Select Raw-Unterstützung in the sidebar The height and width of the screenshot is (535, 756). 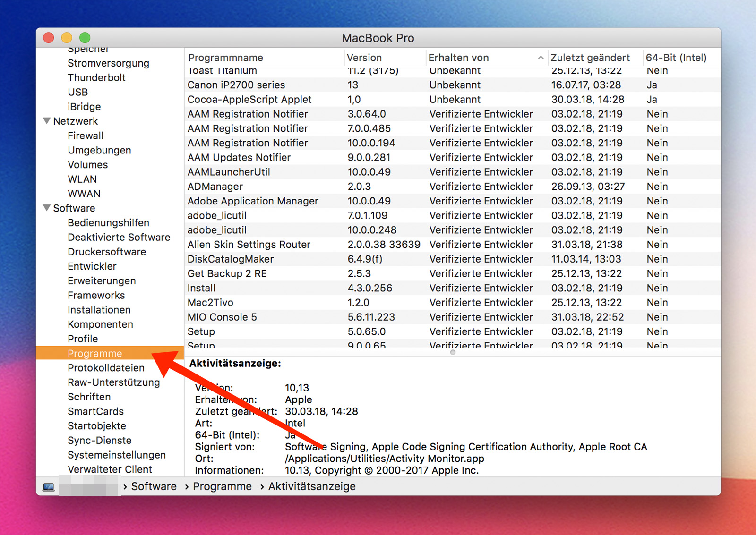[x=113, y=382]
